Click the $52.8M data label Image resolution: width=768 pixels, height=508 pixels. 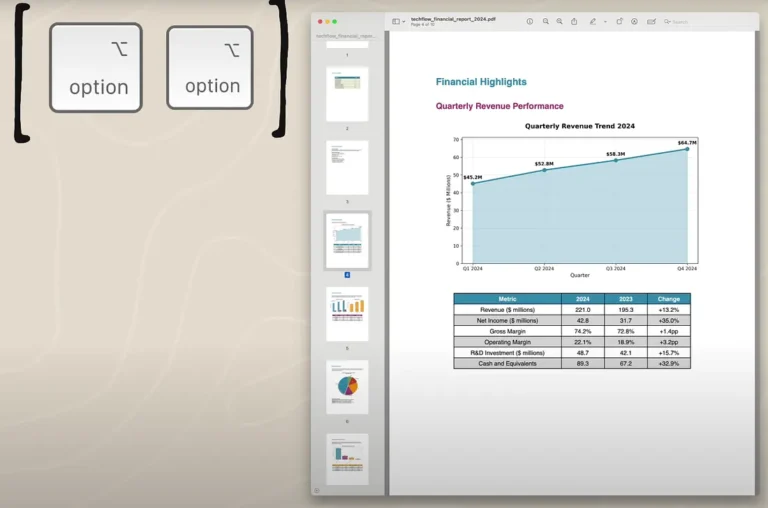click(x=544, y=164)
